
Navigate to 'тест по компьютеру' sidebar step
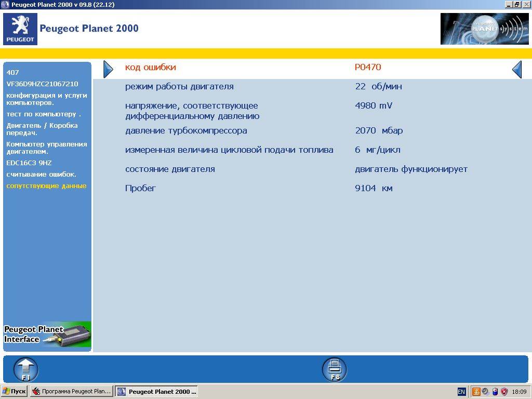click(44, 114)
